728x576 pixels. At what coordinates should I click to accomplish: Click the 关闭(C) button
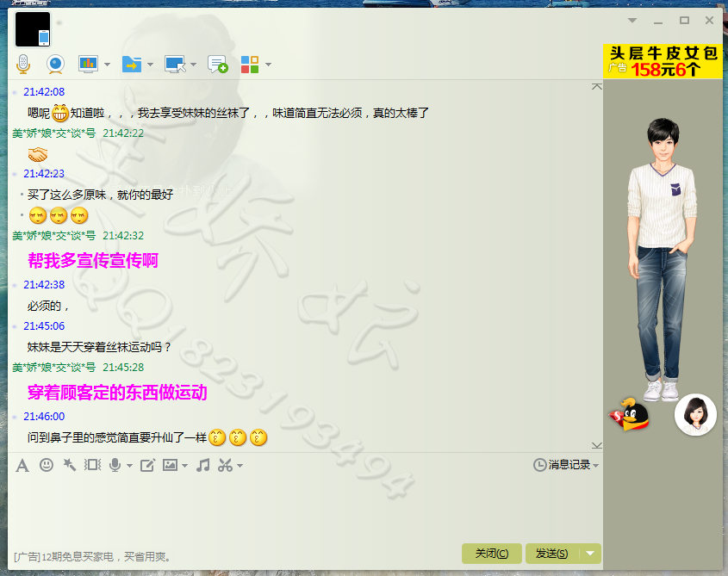pos(491,554)
